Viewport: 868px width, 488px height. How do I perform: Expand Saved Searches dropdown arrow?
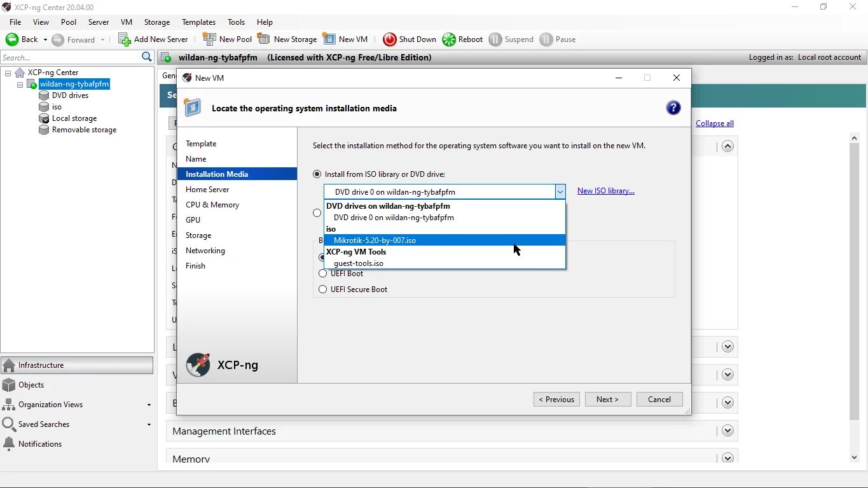coord(149,425)
